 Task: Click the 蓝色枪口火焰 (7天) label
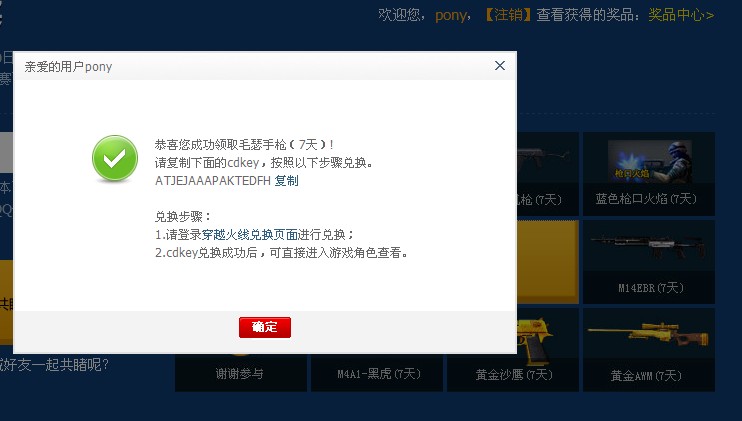point(646,199)
